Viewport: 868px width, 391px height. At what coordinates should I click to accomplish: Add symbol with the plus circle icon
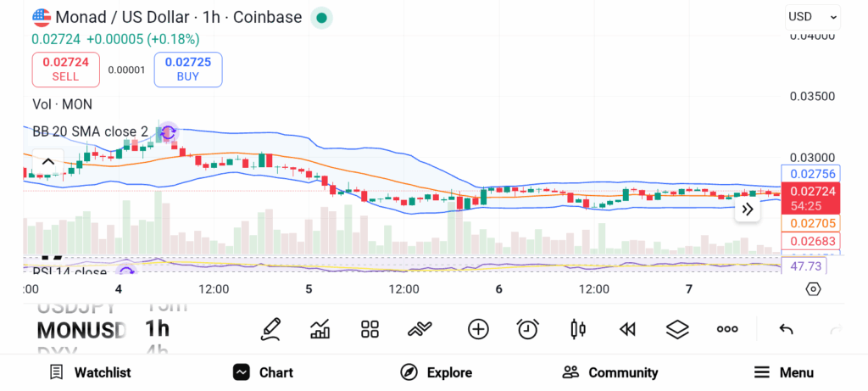[x=478, y=329]
